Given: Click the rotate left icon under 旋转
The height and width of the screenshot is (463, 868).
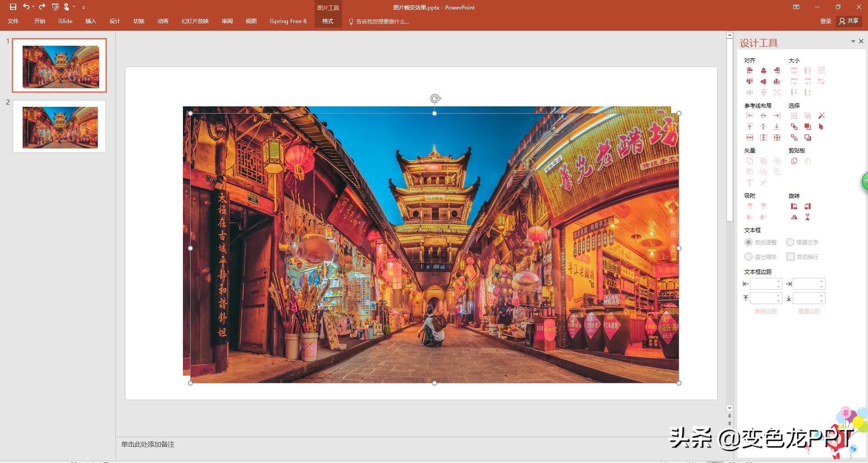Looking at the screenshot, I should click(x=794, y=205).
